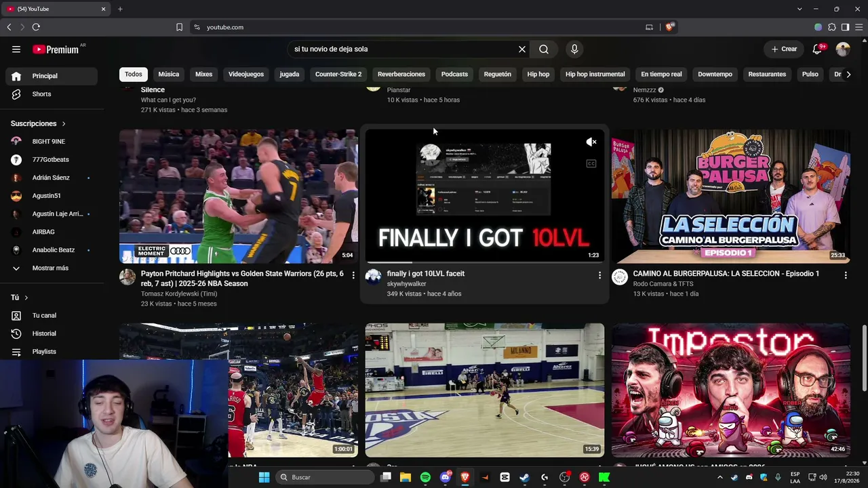Viewport: 868px width, 488px height.
Task: Start voice search with the microphone
Action: [574, 49]
